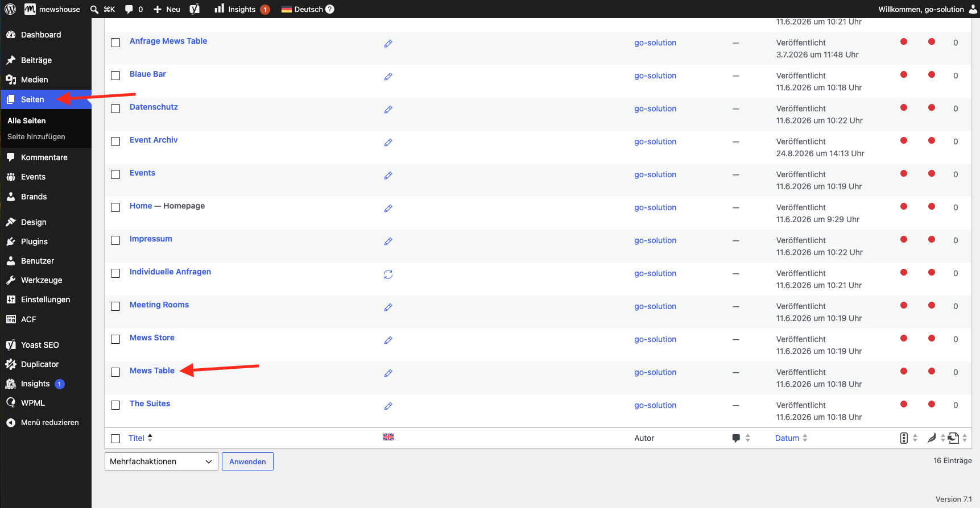Edit English translation of Anfrage Mews Table

click(388, 44)
